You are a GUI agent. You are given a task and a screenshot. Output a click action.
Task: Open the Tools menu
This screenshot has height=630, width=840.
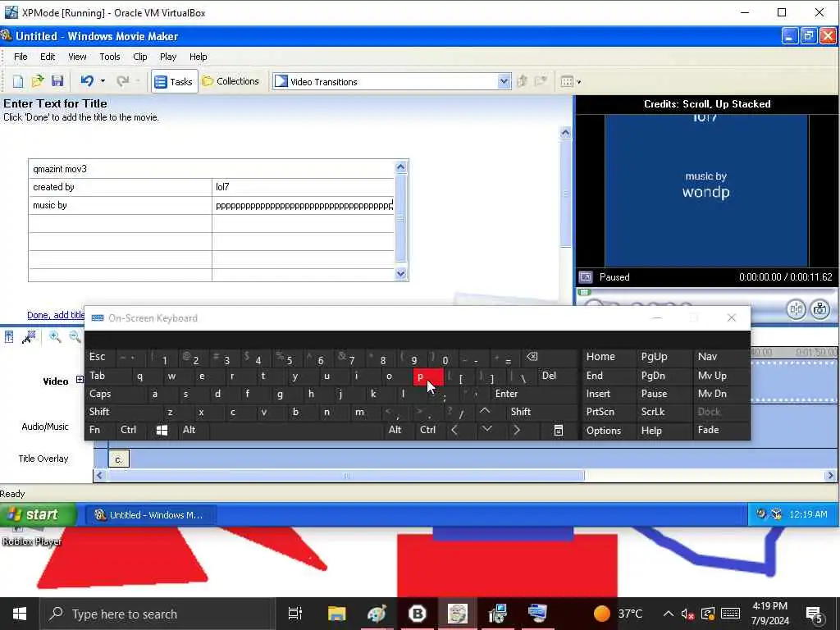point(109,57)
